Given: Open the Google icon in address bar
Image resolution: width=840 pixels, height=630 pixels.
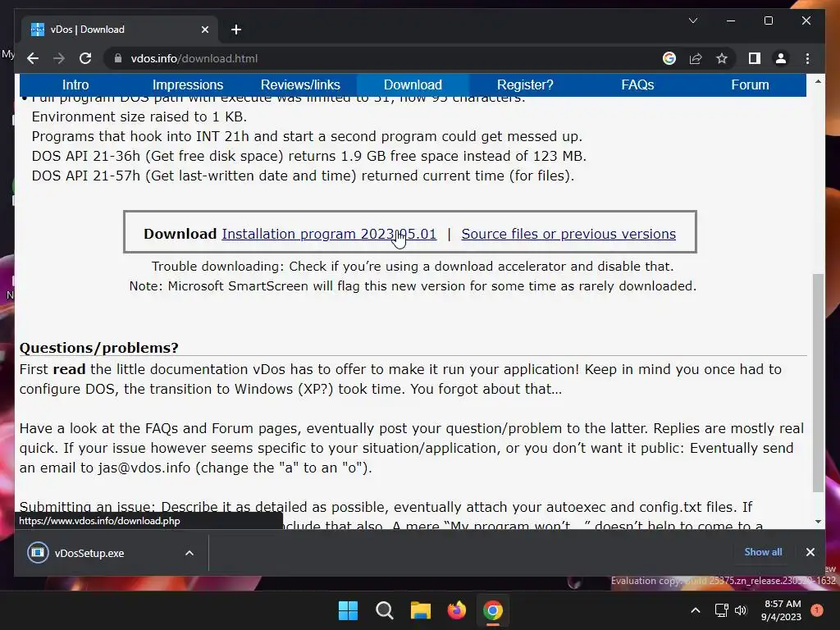Looking at the screenshot, I should (x=669, y=58).
